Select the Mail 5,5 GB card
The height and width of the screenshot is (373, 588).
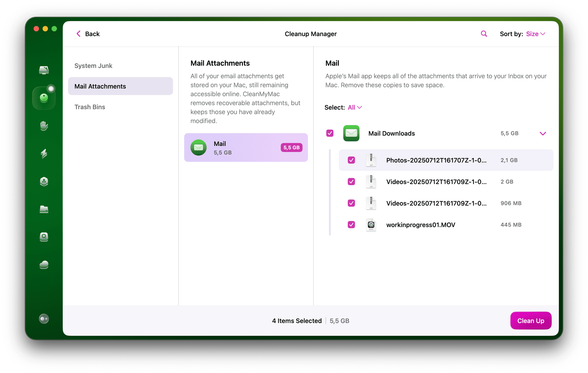click(x=246, y=148)
